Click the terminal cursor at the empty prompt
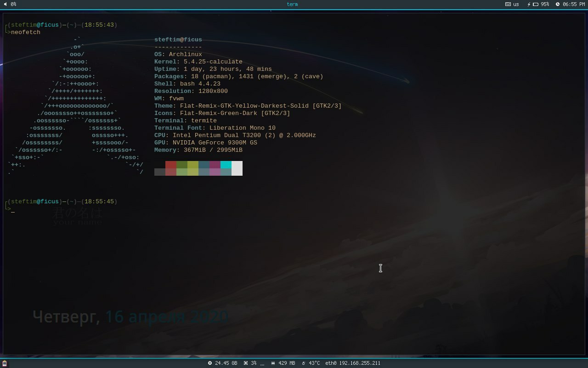This screenshot has height=368, width=588. pyautogui.click(x=13, y=211)
